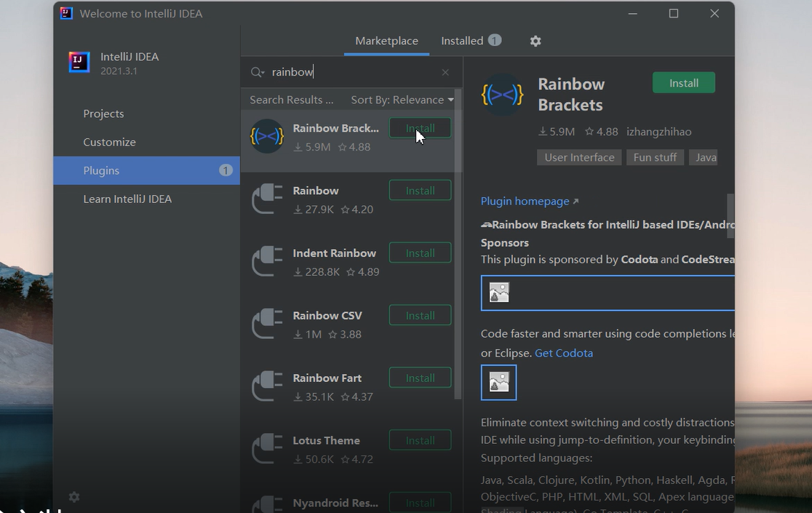Click the update badge on Installed tab
The width and height of the screenshot is (812, 513).
click(495, 40)
